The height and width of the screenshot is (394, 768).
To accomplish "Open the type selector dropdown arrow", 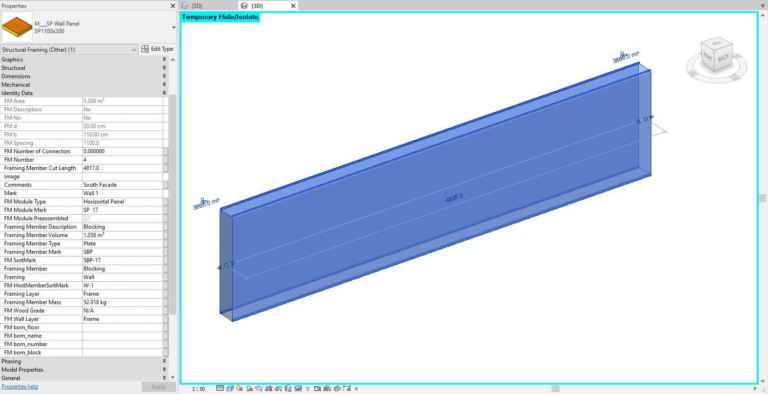I will click(x=173, y=27).
